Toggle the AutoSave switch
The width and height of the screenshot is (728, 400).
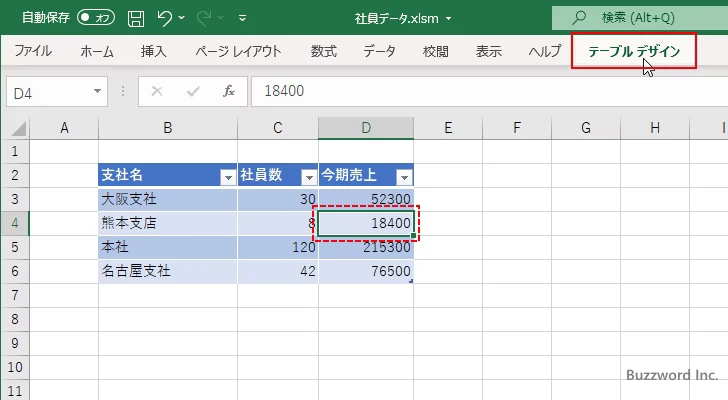coord(96,18)
